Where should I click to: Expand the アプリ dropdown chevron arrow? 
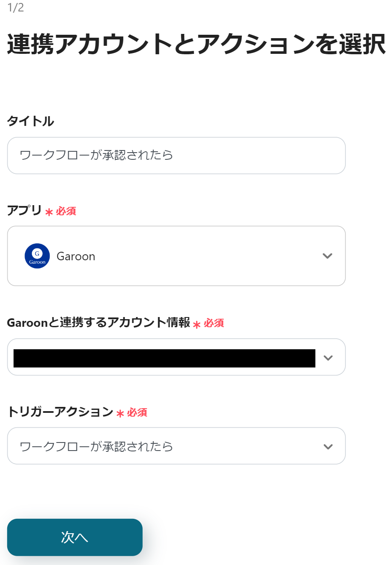tap(327, 256)
